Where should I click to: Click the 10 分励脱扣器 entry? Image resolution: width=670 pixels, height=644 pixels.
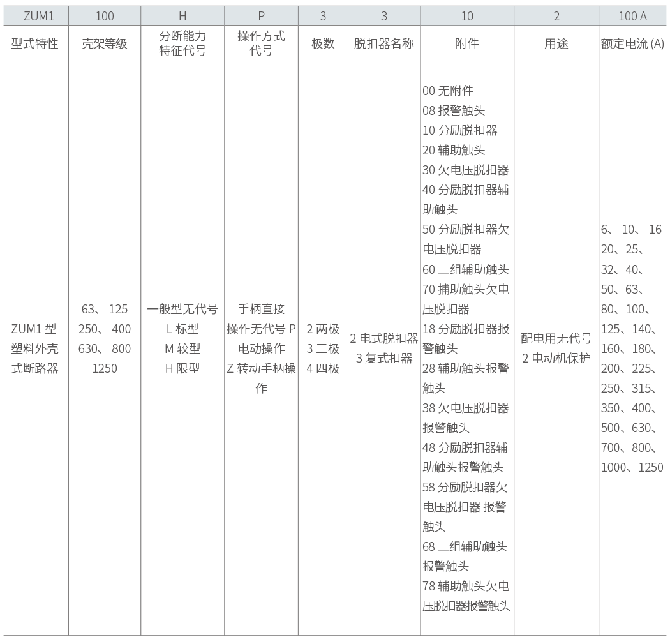coord(460,130)
